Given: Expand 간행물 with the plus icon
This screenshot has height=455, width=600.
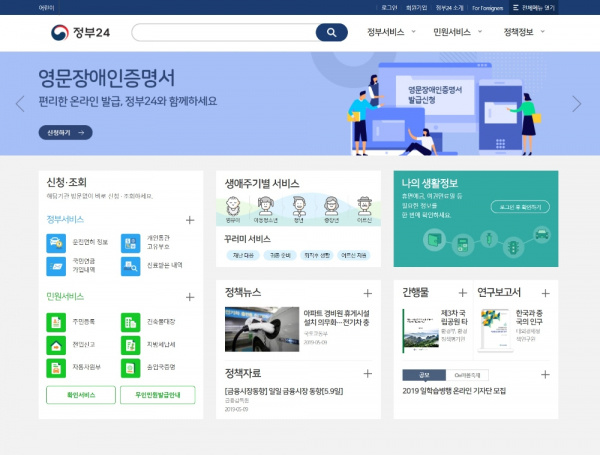Looking at the screenshot, I should pyautogui.click(x=463, y=293).
